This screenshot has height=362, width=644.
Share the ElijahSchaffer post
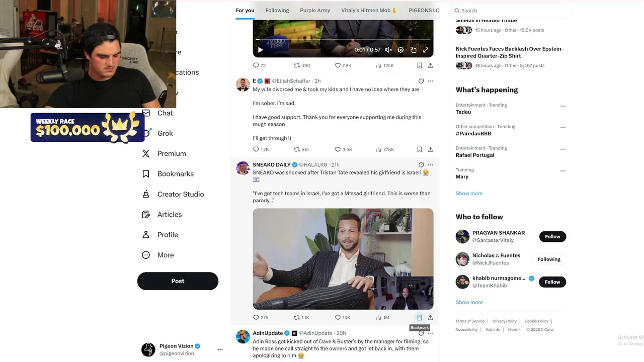point(430,149)
